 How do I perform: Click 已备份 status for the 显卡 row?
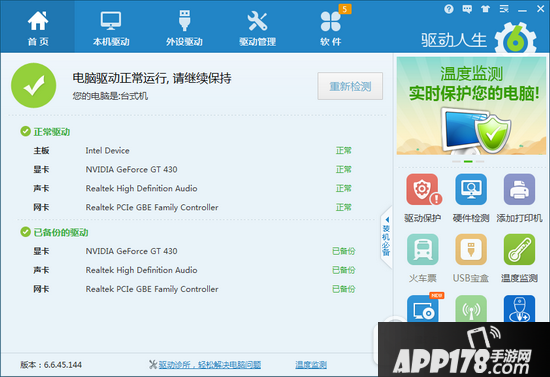344,251
